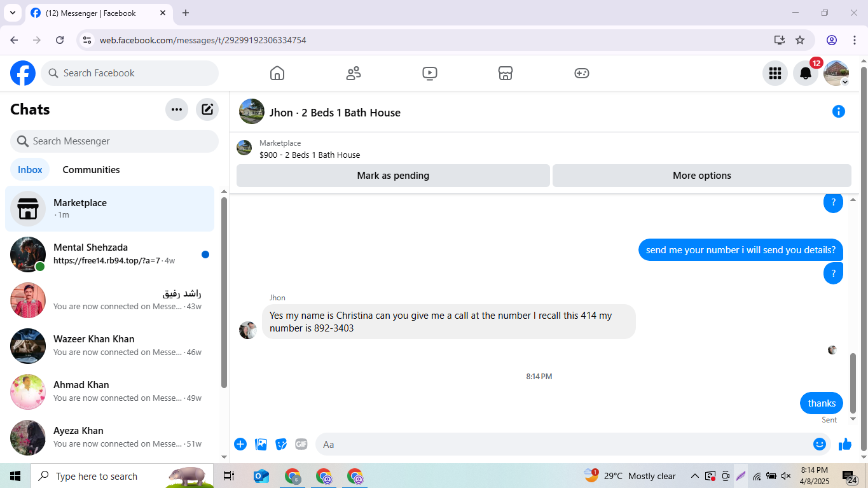Screen dimensions: 868x488
Task: Open the Mental Shehzada chat
Action: coord(110,254)
